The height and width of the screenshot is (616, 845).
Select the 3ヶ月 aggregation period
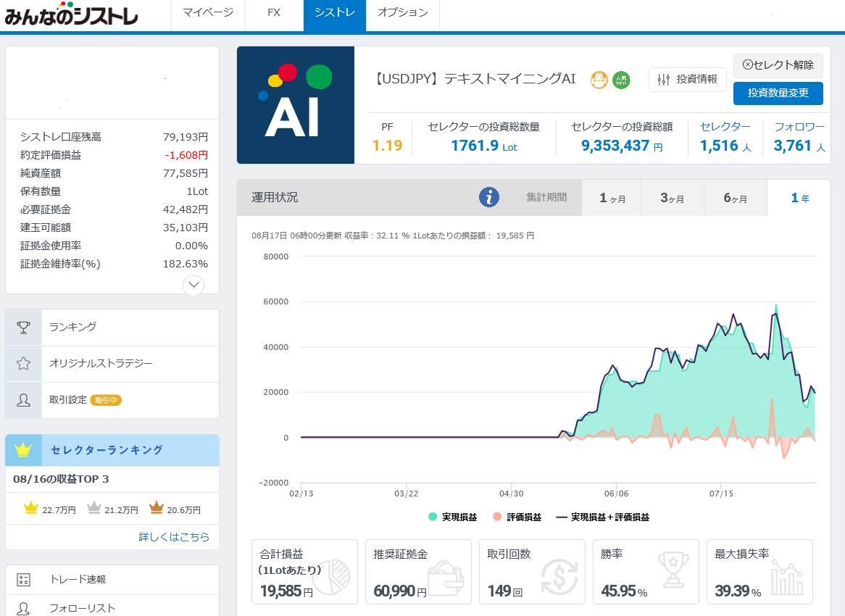[672, 198]
